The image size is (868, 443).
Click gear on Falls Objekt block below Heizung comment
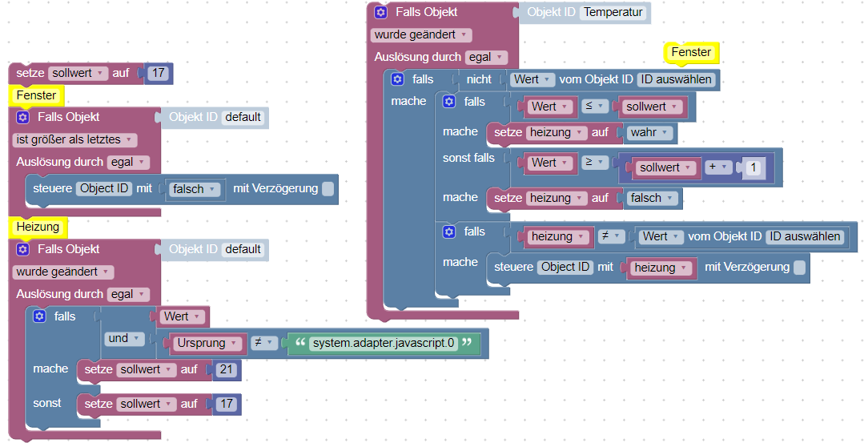point(22,249)
